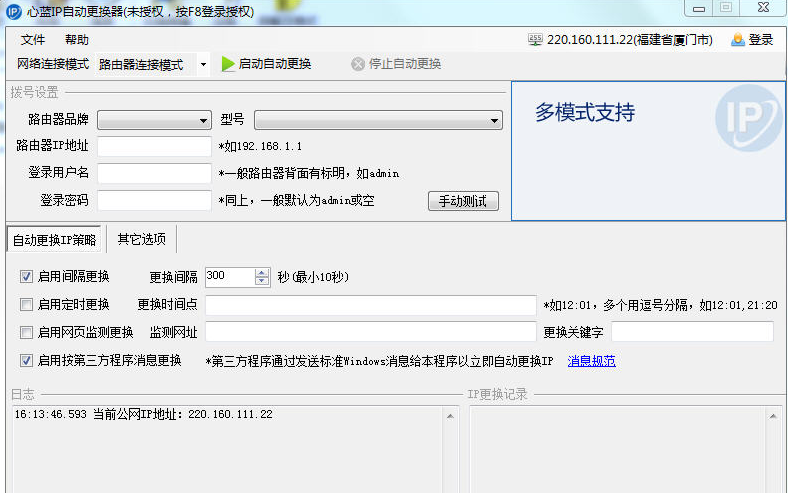Open the 帮助 menu
This screenshot has width=788, height=493.
pos(77,40)
